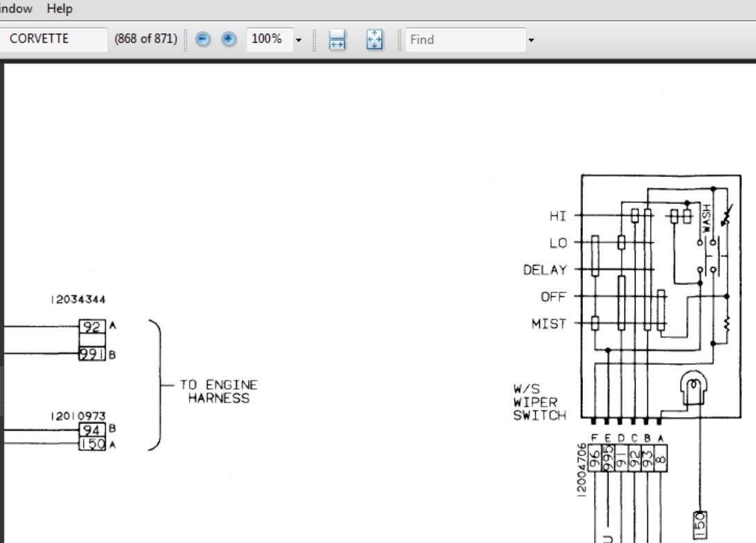Click the LO switch position label
Image resolution: width=756 pixels, height=543 pixels.
pyautogui.click(x=558, y=243)
